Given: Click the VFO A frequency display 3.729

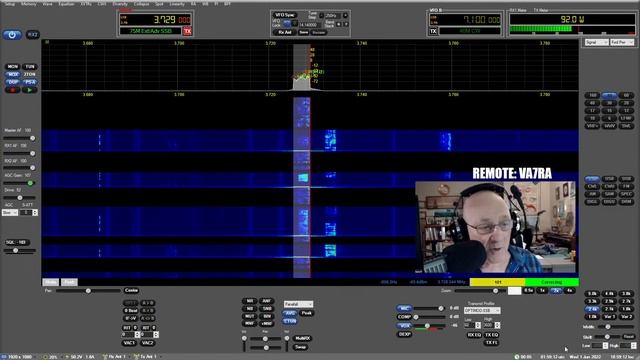Looking at the screenshot, I should [x=155, y=19].
